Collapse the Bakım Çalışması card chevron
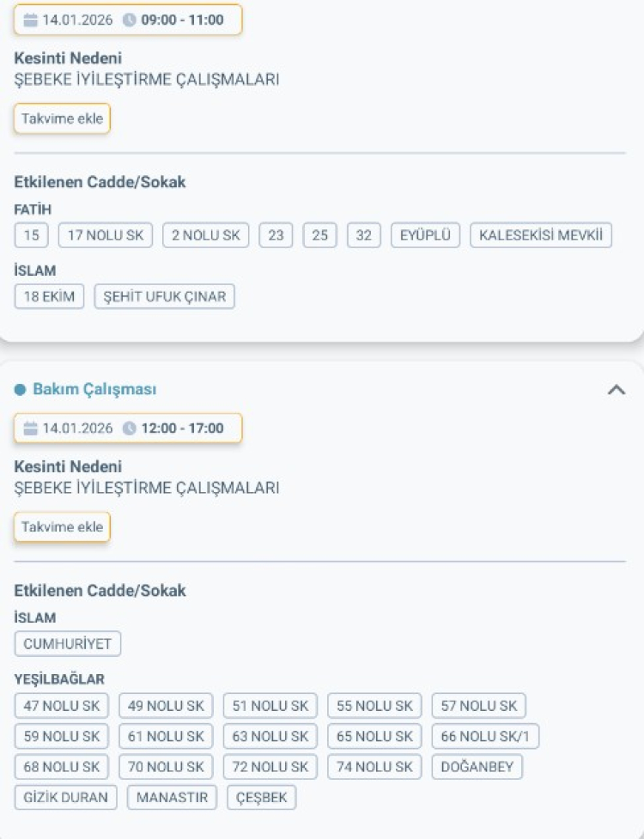 [616, 389]
